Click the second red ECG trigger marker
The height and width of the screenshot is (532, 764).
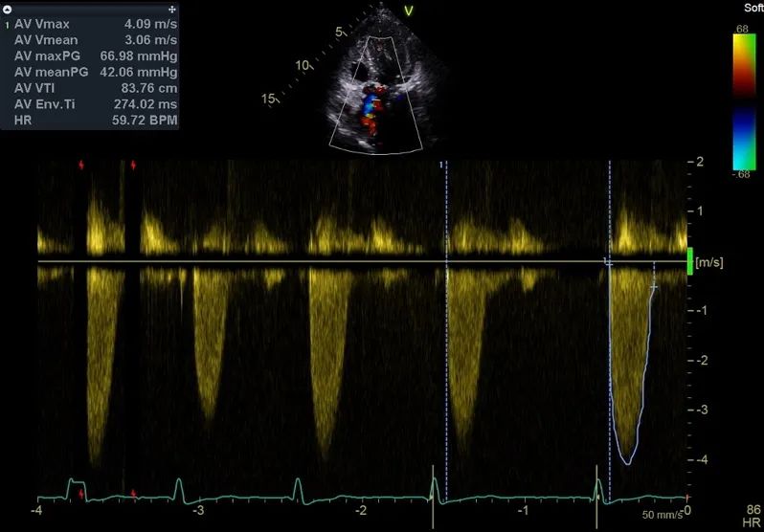[133, 166]
